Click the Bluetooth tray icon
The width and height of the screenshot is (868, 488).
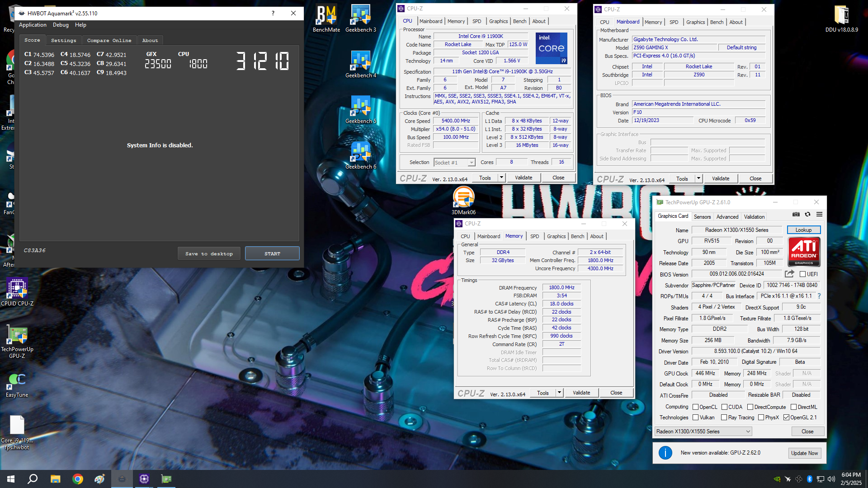tap(810, 479)
